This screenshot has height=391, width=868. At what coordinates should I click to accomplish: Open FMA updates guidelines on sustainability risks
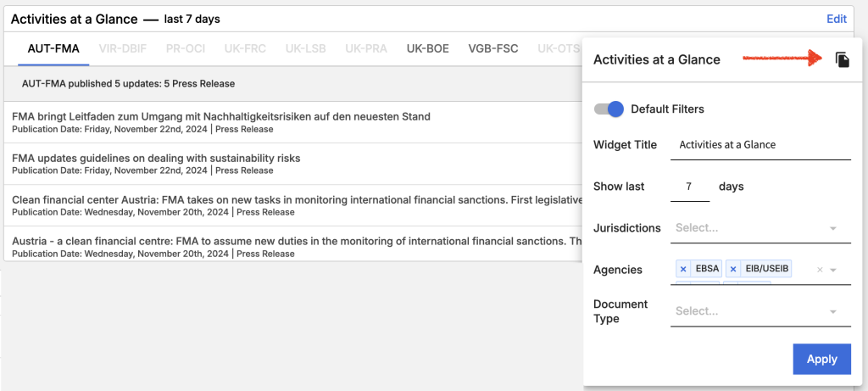tap(156, 158)
